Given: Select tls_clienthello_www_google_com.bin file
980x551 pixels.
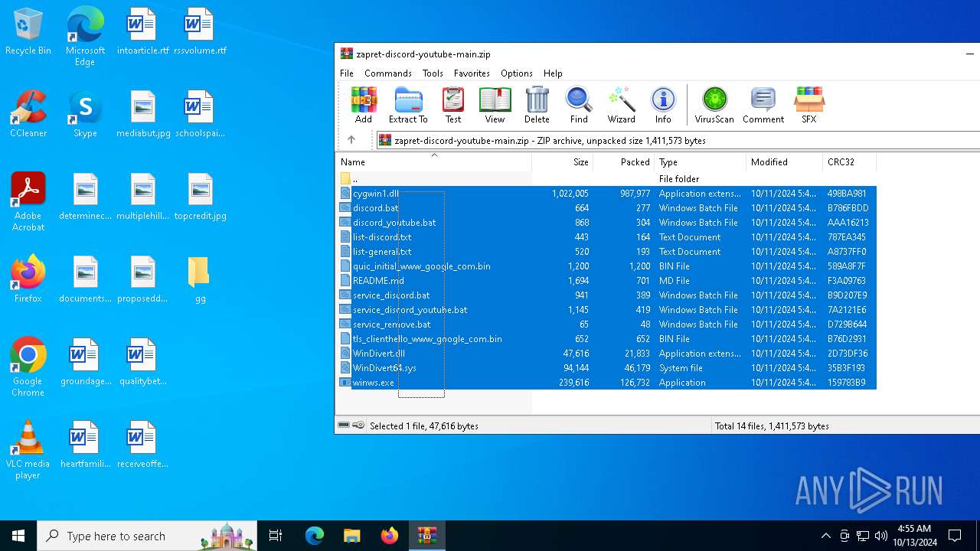Looking at the screenshot, I should point(606,339).
